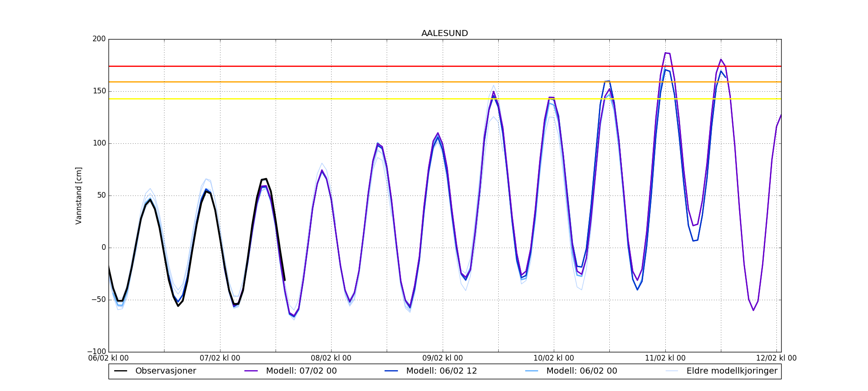Click the x-axis label 09/02 kl 00
The image size is (868, 391).
click(443, 358)
